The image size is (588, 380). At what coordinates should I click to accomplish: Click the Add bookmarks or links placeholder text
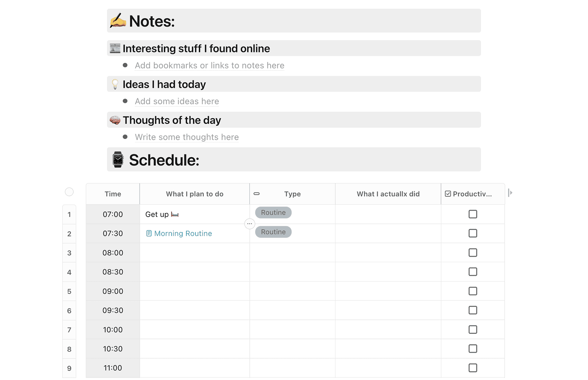(x=210, y=65)
